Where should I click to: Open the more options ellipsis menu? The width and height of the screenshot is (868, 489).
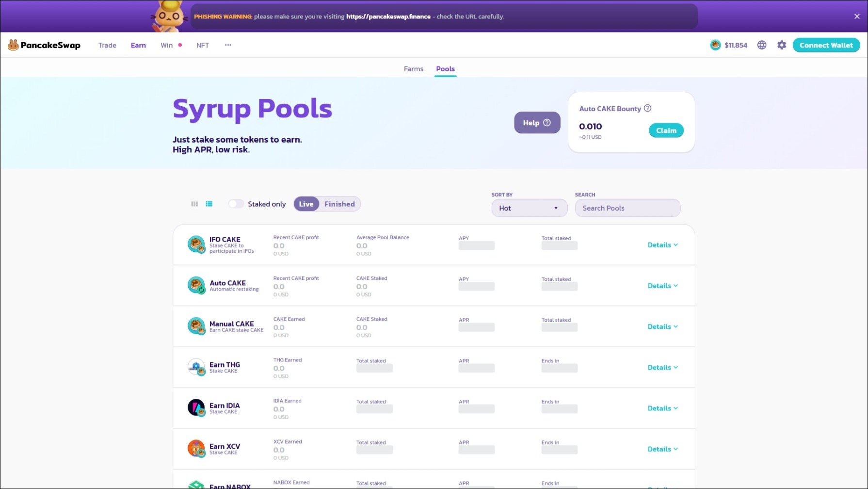coord(228,45)
